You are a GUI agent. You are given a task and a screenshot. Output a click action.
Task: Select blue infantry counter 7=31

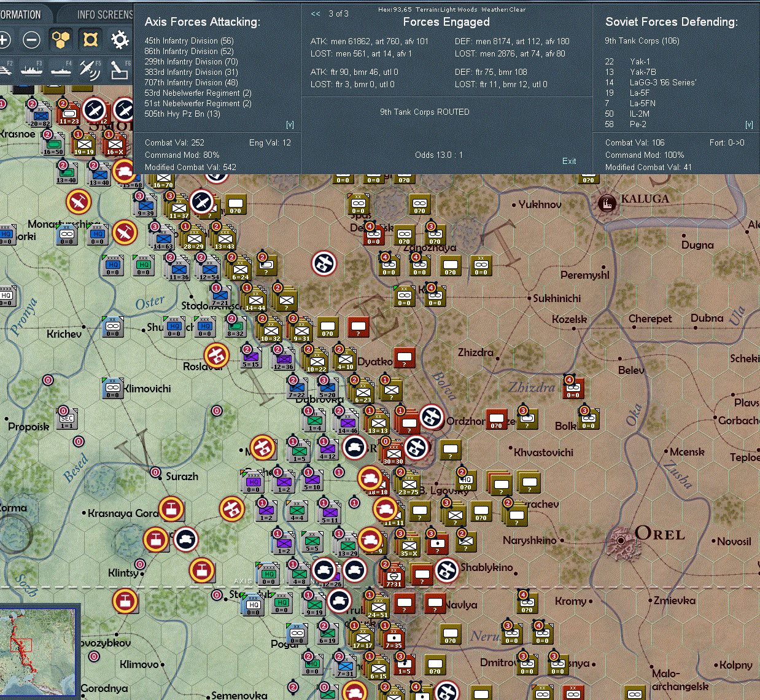click(x=346, y=666)
